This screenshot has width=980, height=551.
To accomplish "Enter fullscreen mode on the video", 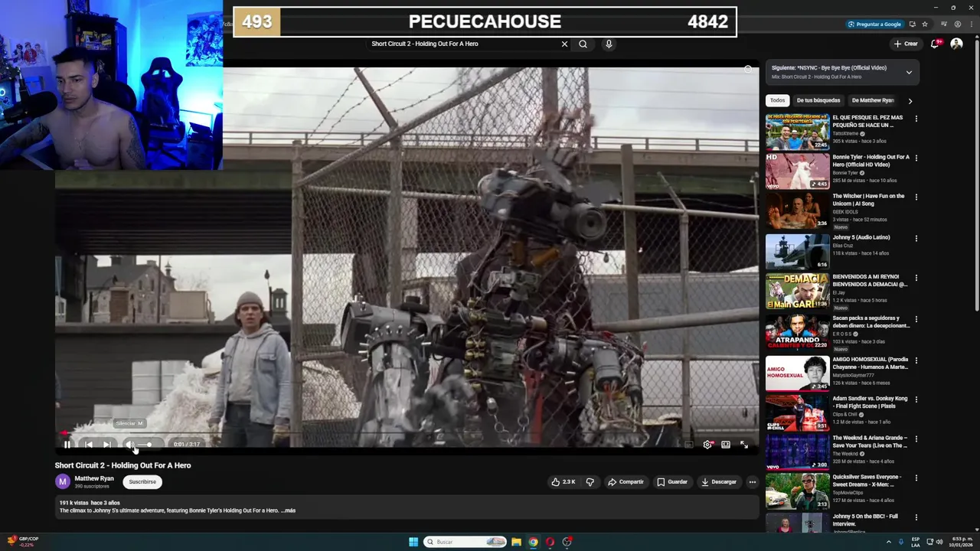I will click(x=744, y=445).
